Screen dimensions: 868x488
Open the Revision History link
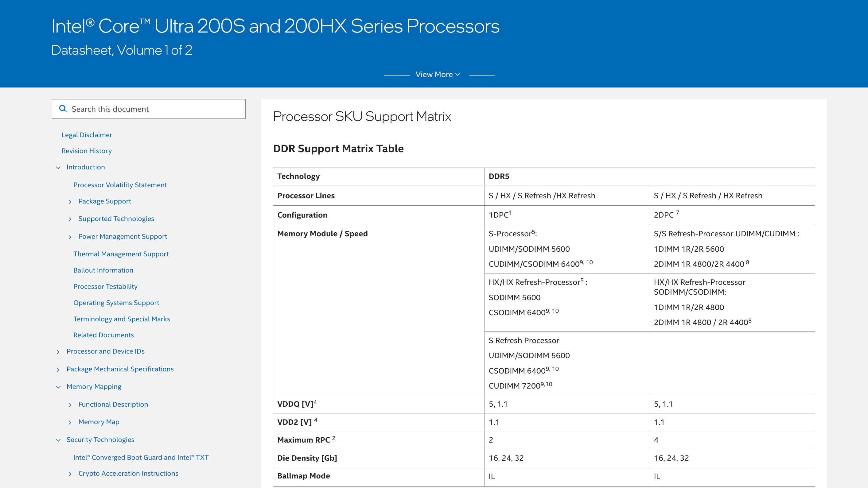tap(86, 151)
